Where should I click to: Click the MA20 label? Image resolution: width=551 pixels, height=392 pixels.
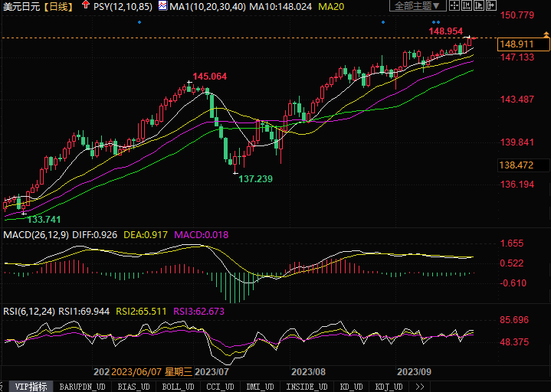pos(331,7)
